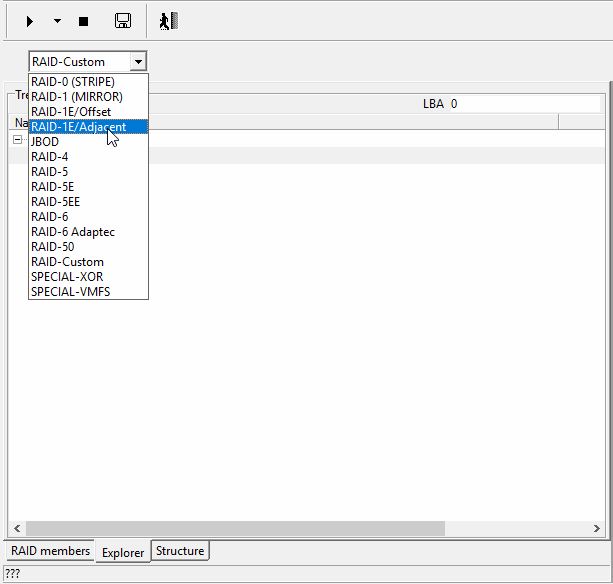This screenshot has width=613, height=584.
Task: Click the Start (play) toolbar icon
Action: point(30,21)
